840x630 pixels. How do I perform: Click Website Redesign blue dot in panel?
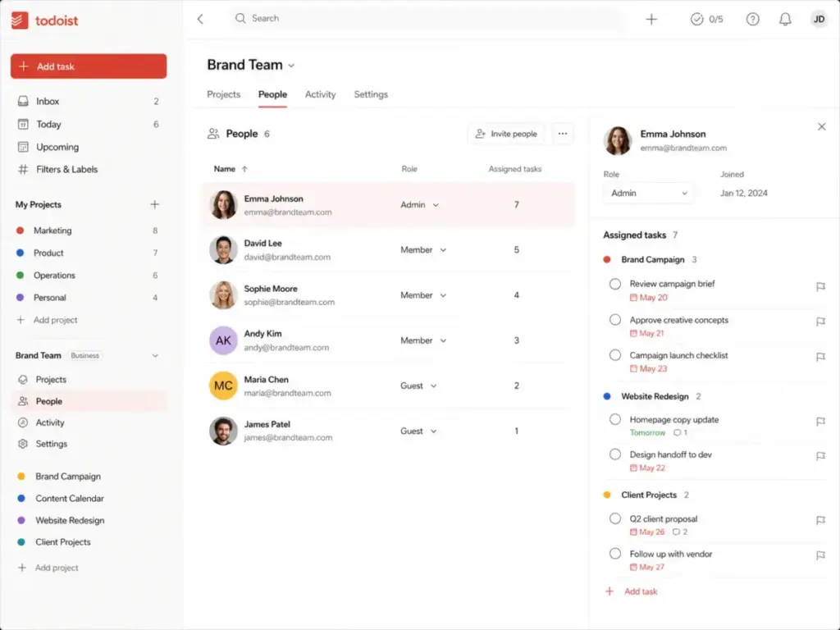pyautogui.click(x=607, y=397)
